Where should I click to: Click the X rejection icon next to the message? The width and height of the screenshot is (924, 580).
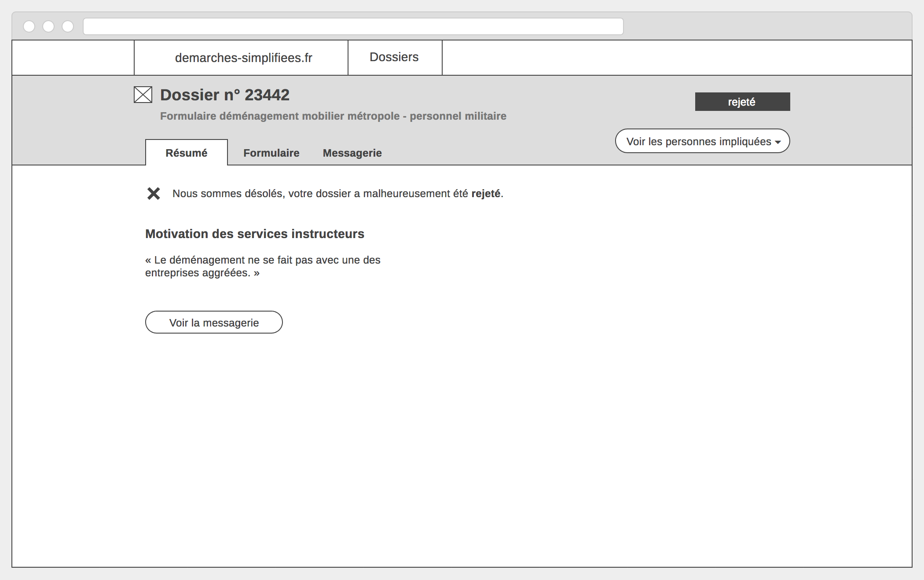click(x=154, y=193)
